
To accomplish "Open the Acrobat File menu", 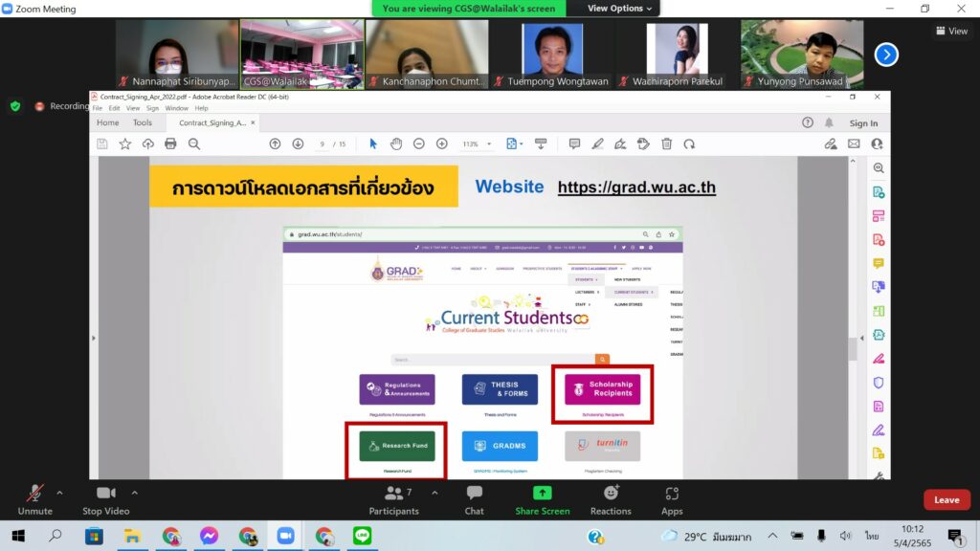I will (98, 108).
